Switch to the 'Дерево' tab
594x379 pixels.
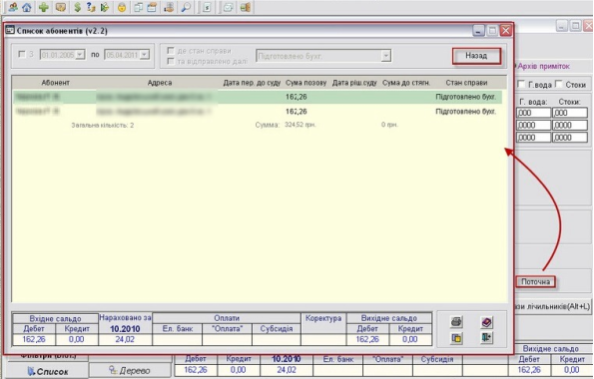point(130,370)
